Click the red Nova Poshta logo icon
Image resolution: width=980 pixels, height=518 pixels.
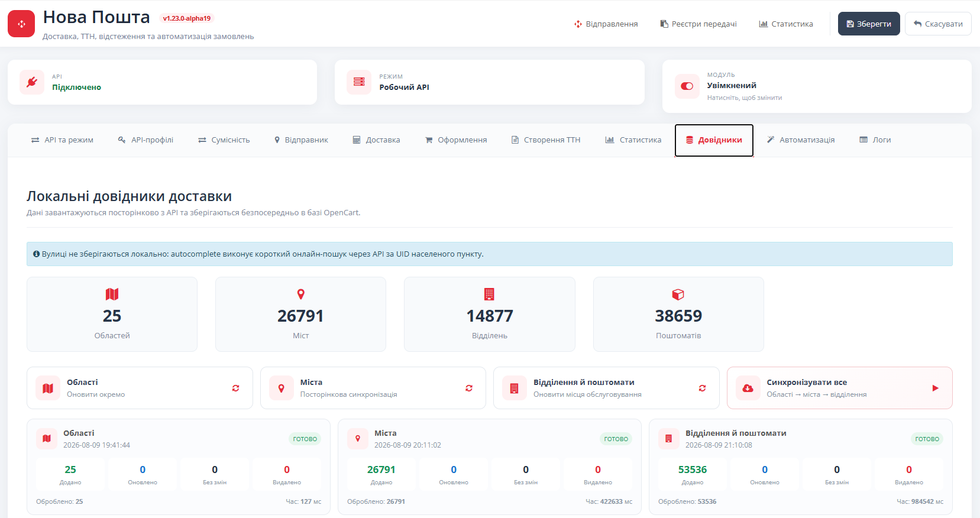click(x=21, y=24)
